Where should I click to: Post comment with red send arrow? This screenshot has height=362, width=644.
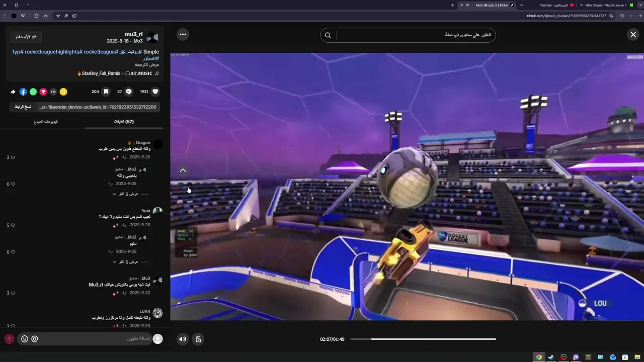(x=9, y=339)
